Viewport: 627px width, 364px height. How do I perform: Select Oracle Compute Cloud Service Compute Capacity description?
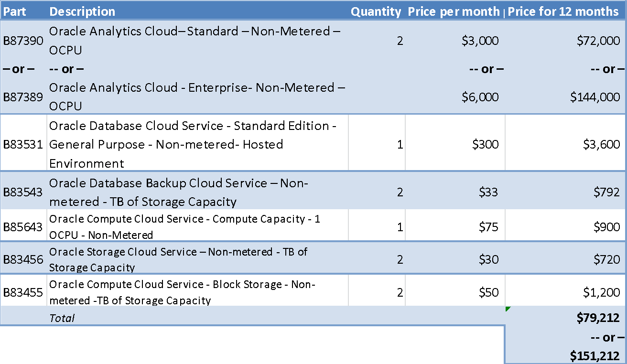click(x=185, y=227)
